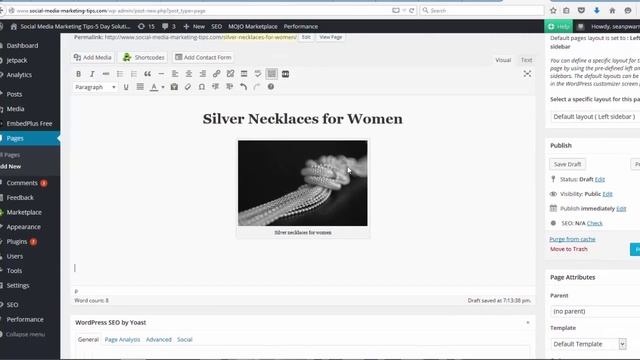Collapse the WordPress SEO by Yoast panel
Image resolution: width=640 pixels, height=360 pixels.
[527, 322]
